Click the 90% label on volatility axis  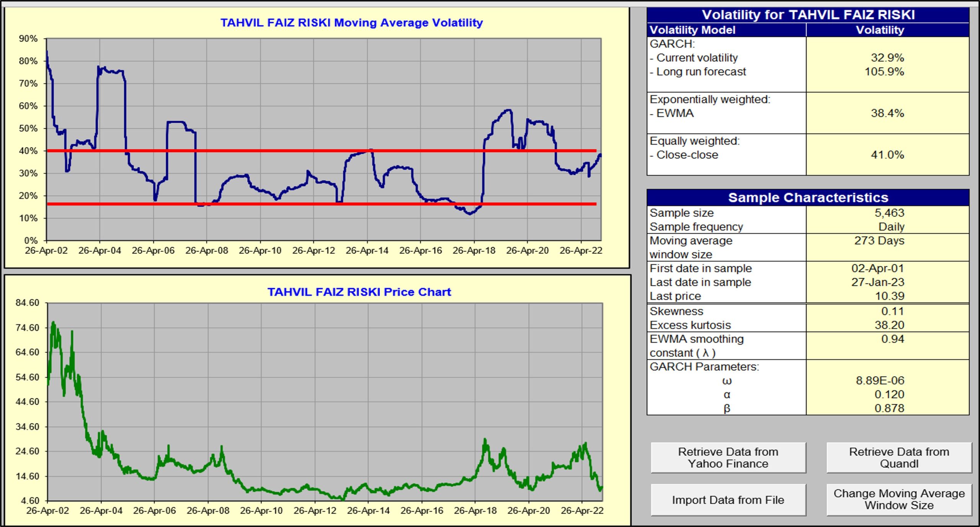[28, 39]
